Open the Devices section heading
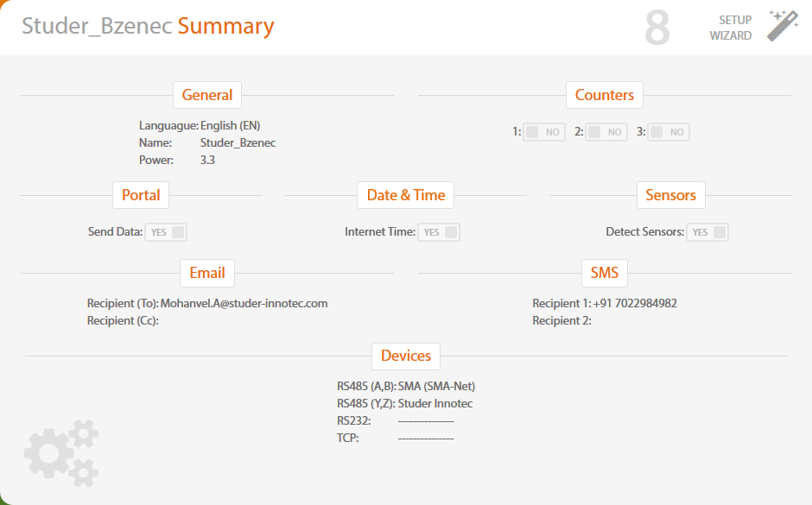Screen dimensions: 812x505 coord(406,356)
